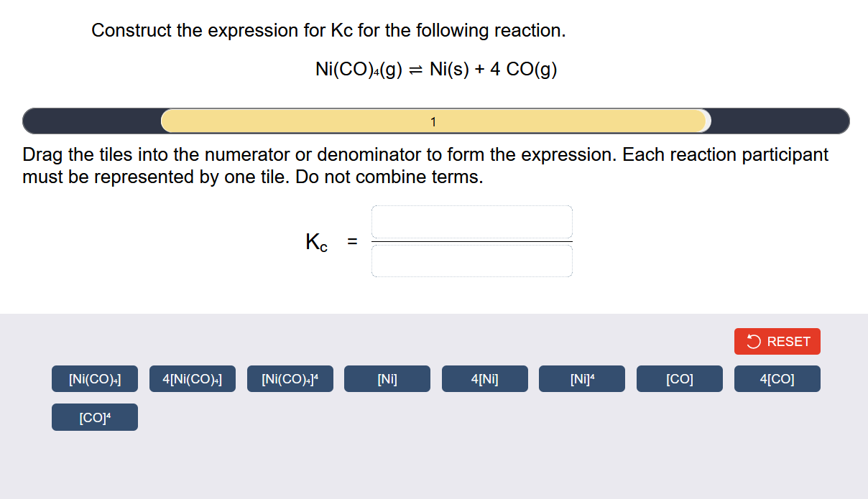This screenshot has height=499, width=868.
Task: Select the 4[Ni(CO)₄] tile
Action: (192, 378)
